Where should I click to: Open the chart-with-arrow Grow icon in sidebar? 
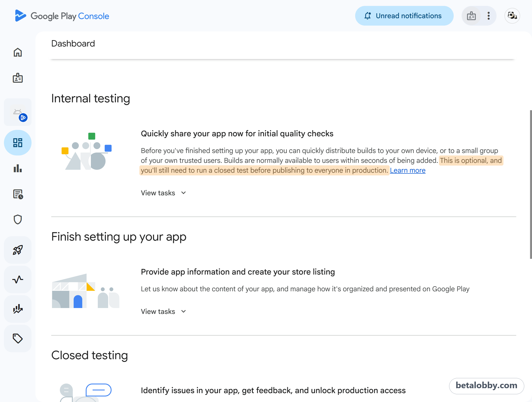[18, 309]
